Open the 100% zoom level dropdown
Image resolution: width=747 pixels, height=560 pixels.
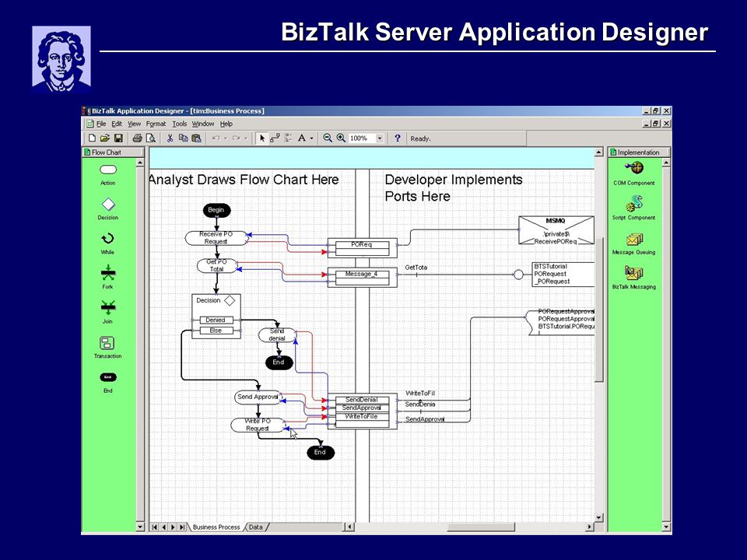pos(380,138)
